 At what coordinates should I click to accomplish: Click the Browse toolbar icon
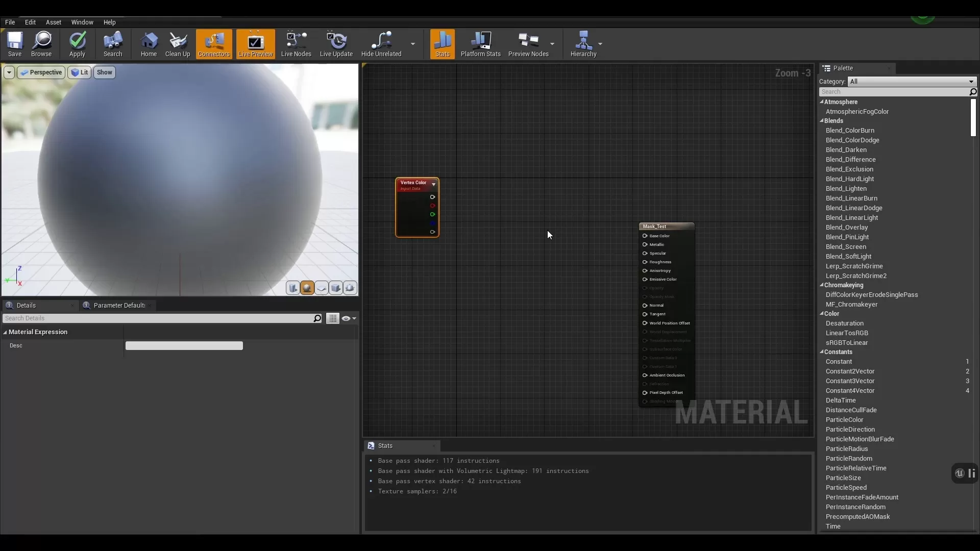(42, 44)
